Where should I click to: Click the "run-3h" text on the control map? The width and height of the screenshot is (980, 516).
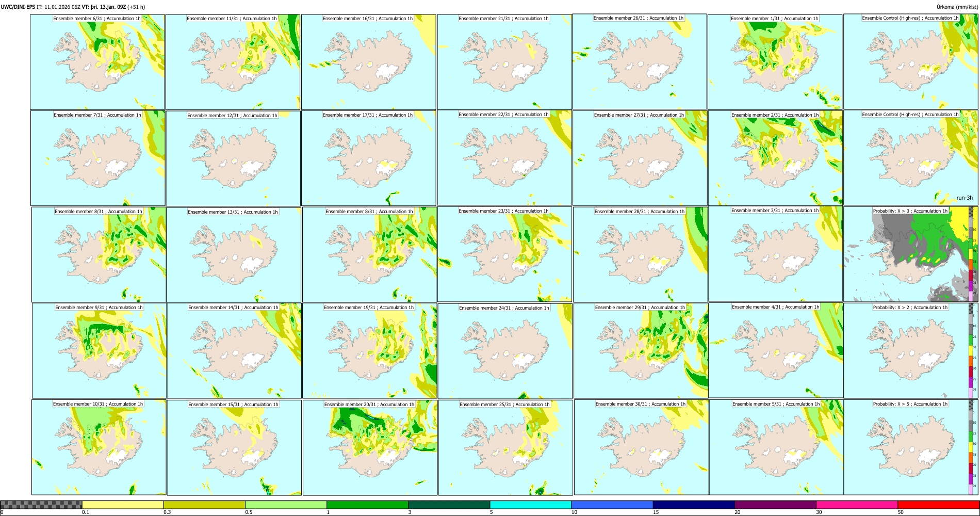coord(965,198)
